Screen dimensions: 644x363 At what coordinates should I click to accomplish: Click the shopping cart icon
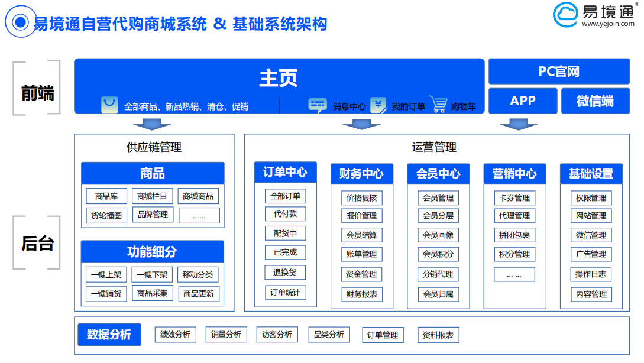(x=438, y=104)
